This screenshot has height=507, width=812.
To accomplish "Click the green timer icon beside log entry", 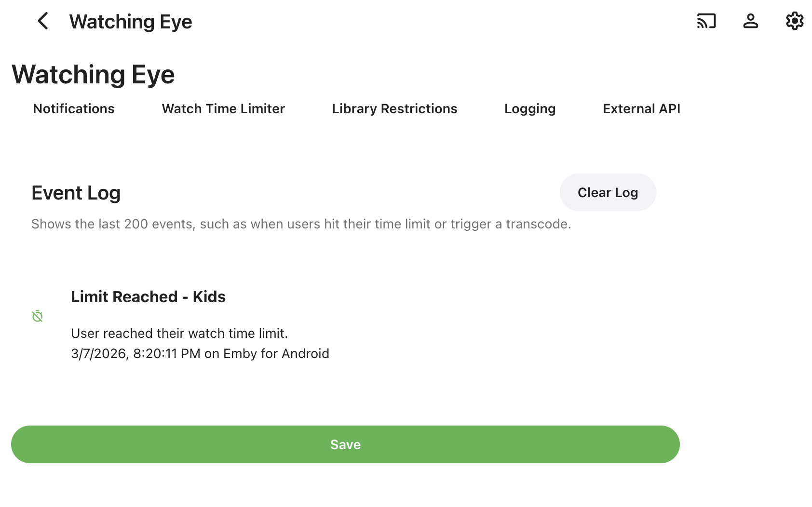I will point(38,316).
